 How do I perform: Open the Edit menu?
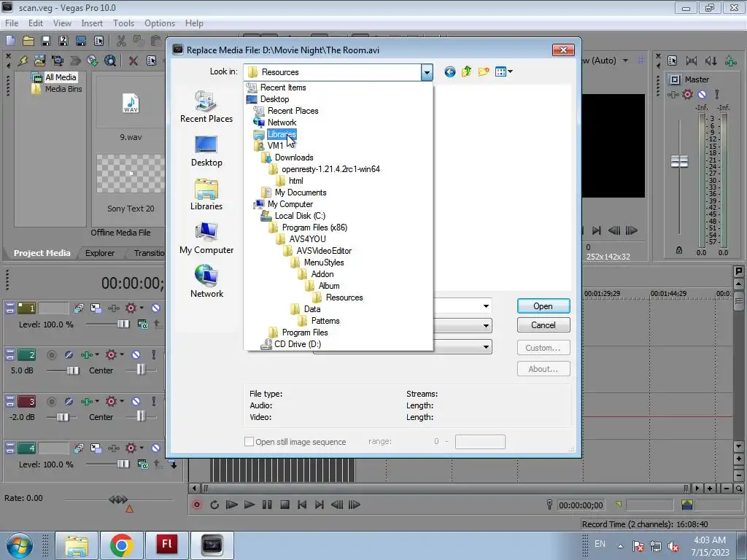35,23
